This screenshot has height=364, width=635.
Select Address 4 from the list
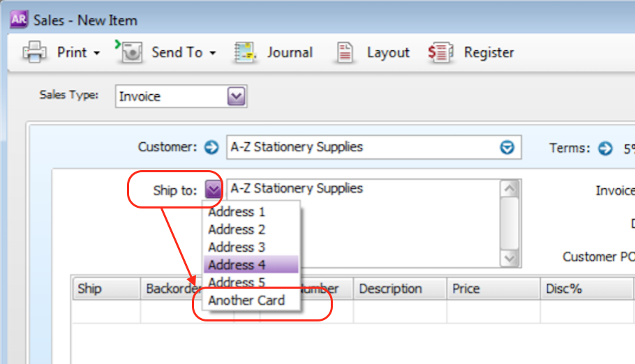tap(251, 264)
